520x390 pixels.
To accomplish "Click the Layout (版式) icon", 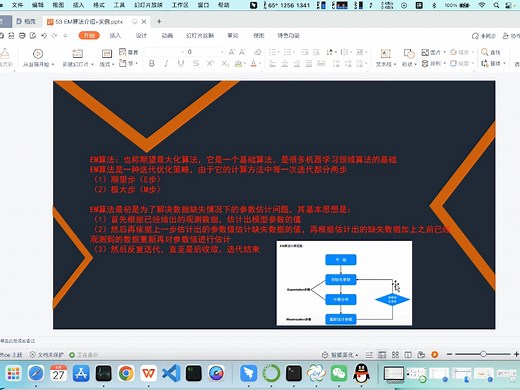I will pyautogui.click(x=107, y=54).
